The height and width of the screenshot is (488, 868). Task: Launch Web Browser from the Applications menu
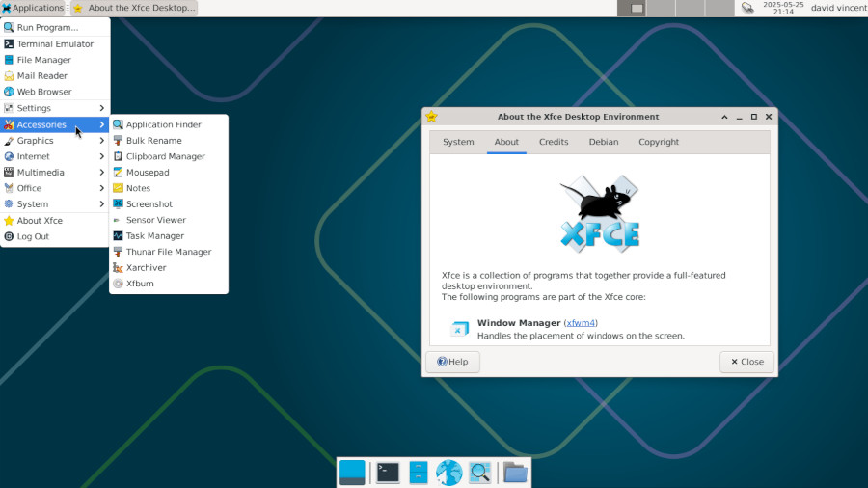55,92
